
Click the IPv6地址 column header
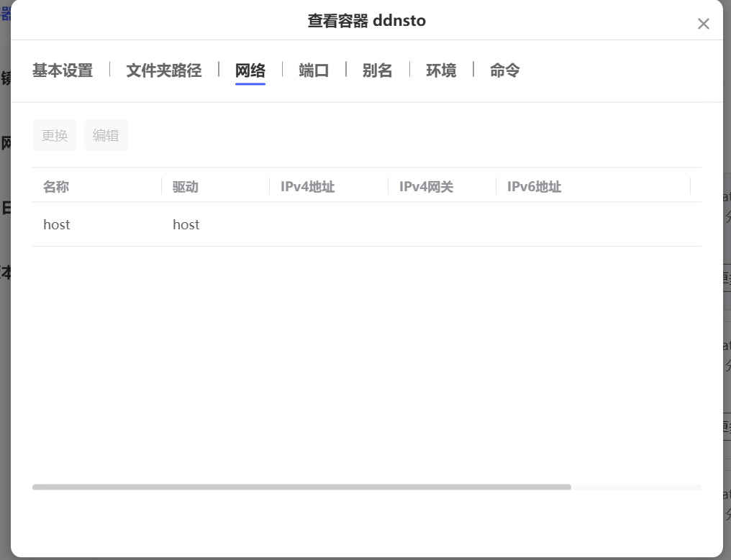tap(535, 187)
